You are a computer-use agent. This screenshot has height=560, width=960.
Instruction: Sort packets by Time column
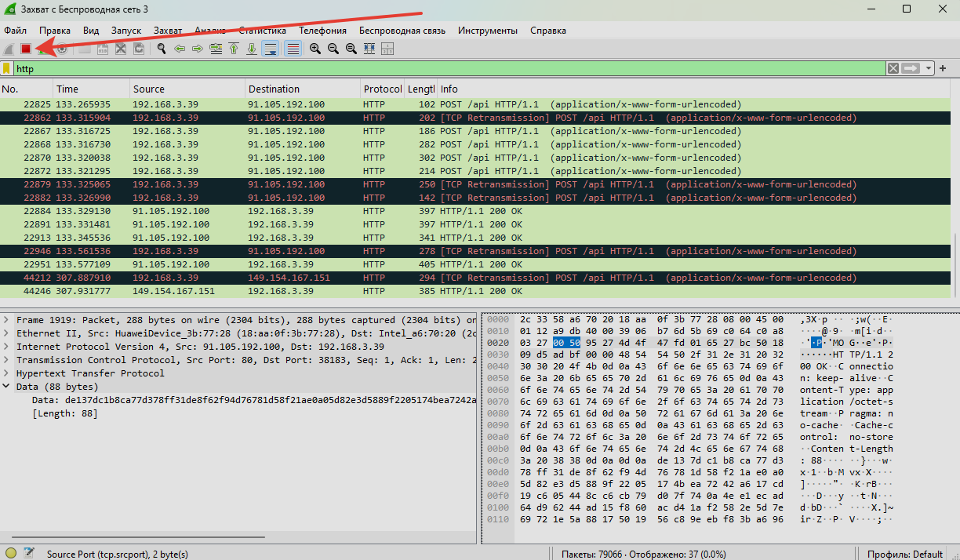pos(91,89)
